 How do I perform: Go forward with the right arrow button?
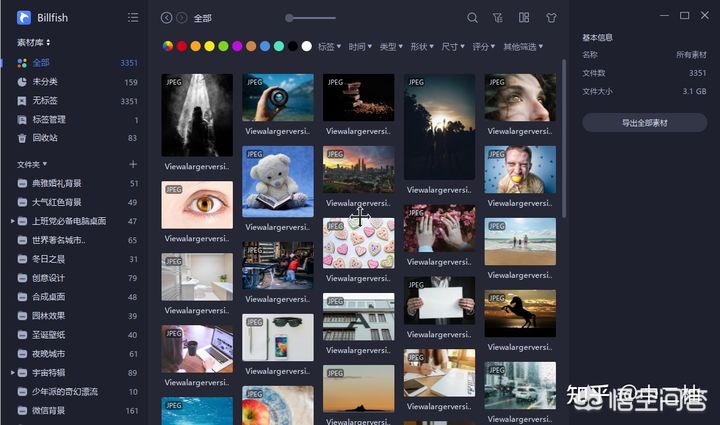coord(182,18)
